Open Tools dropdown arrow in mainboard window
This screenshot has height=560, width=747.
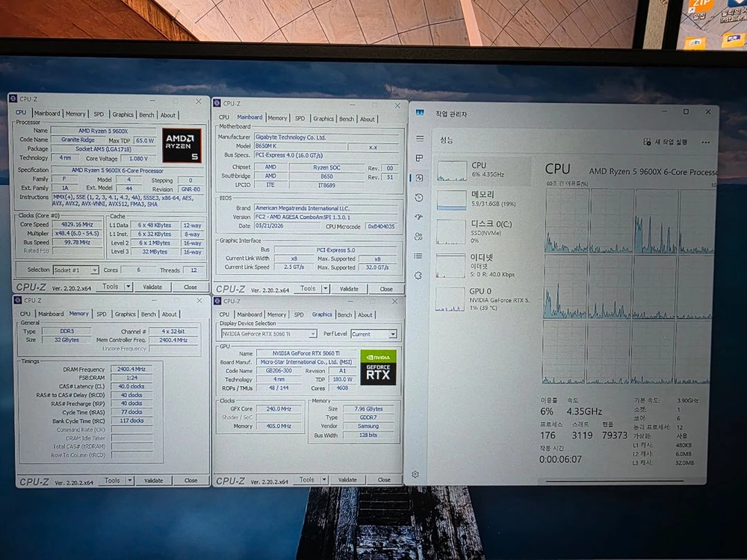tap(326, 288)
